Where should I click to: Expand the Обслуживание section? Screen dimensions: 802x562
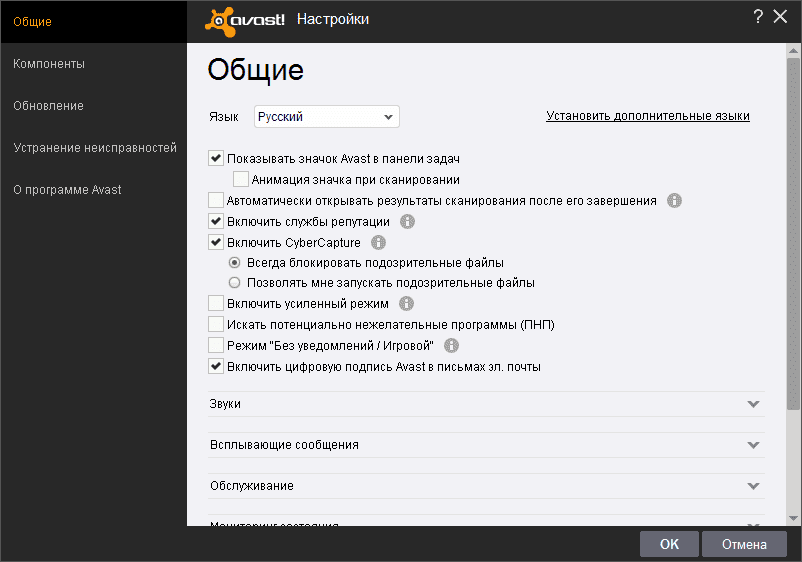pos(753,486)
